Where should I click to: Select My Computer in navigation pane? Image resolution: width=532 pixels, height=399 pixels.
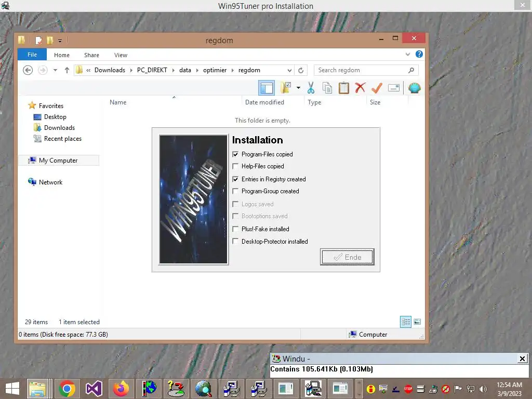click(58, 160)
